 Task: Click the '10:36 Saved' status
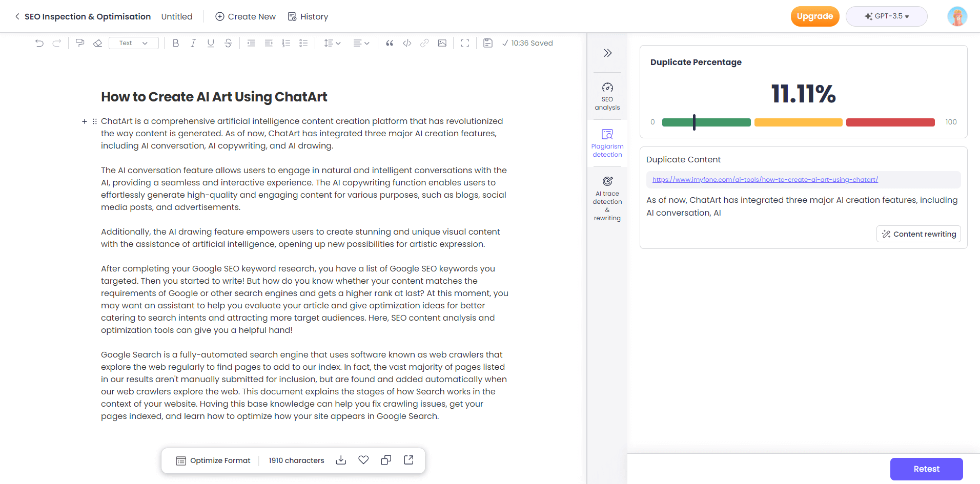click(527, 43)
